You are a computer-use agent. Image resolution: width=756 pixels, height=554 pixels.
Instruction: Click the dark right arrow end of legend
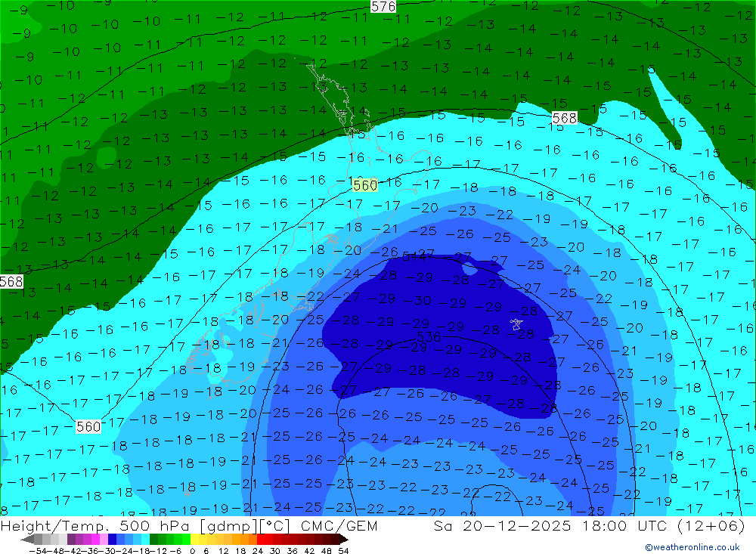pos(344,539)
